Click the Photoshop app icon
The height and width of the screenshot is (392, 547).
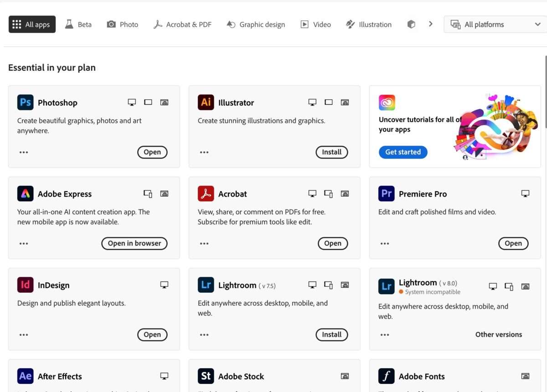click(x=26, y=102)
